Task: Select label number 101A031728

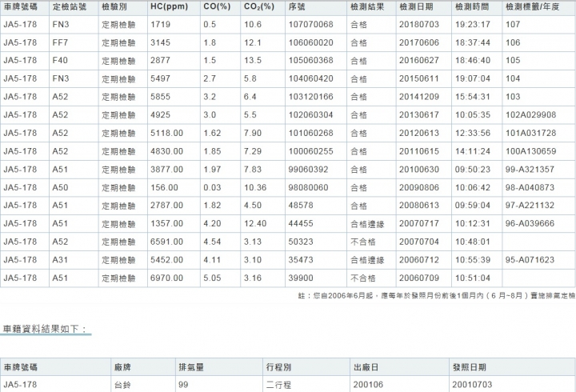Action: (531, 133)
